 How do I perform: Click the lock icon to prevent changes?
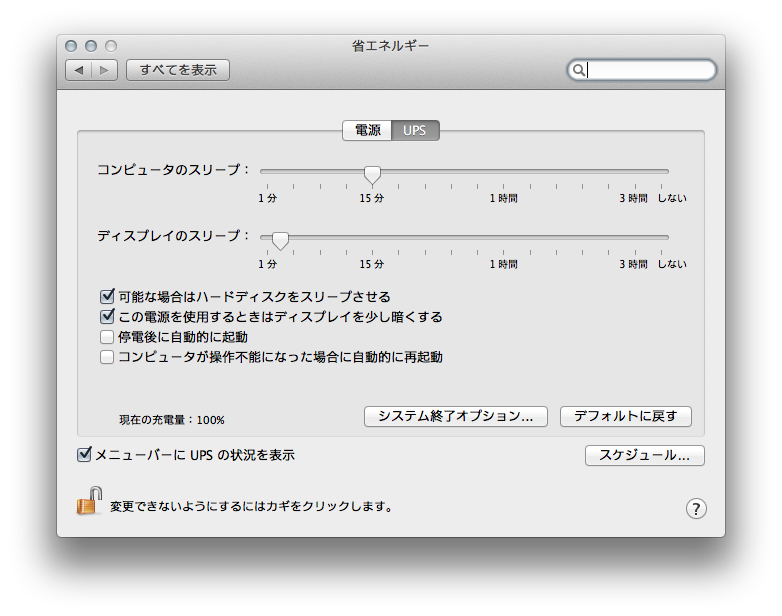[x=89, y=501]
